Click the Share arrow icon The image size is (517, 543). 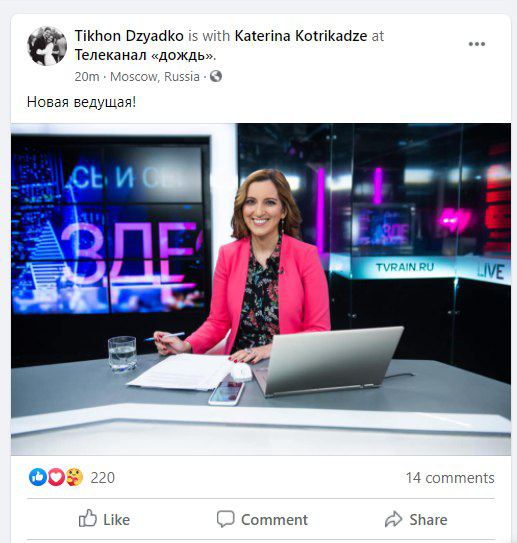pos(393,519)
